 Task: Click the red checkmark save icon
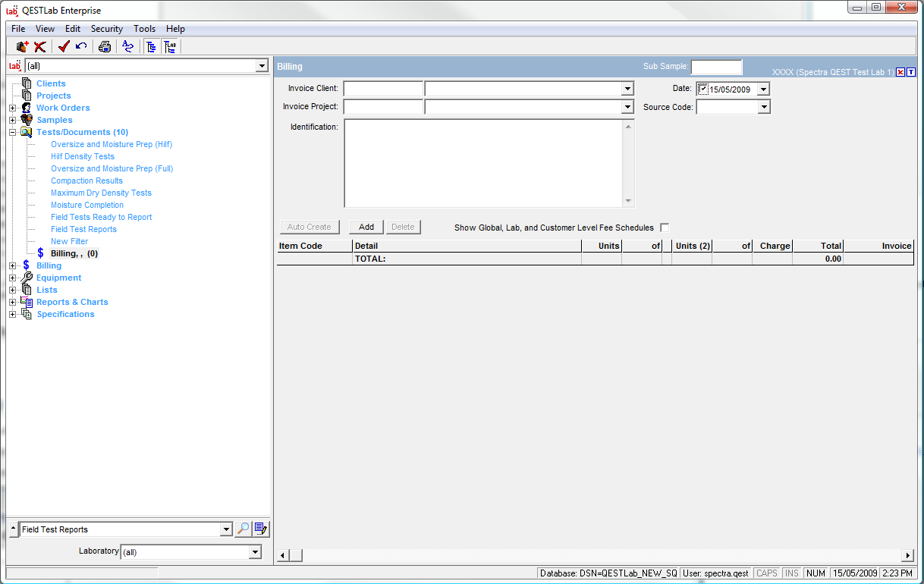pos(64,47)
